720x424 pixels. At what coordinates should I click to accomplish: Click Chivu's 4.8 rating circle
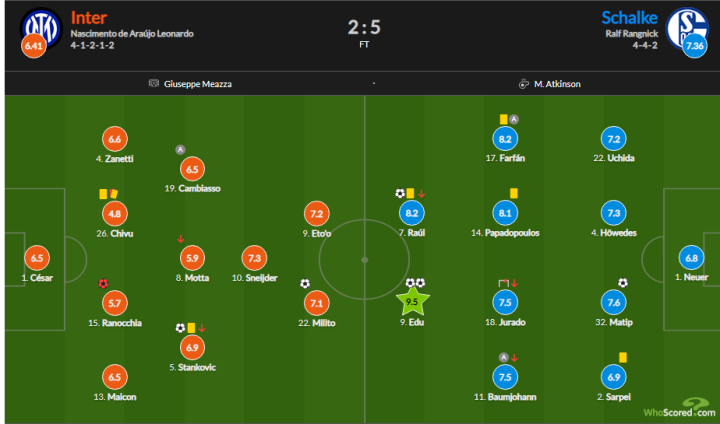pos(114,213)
